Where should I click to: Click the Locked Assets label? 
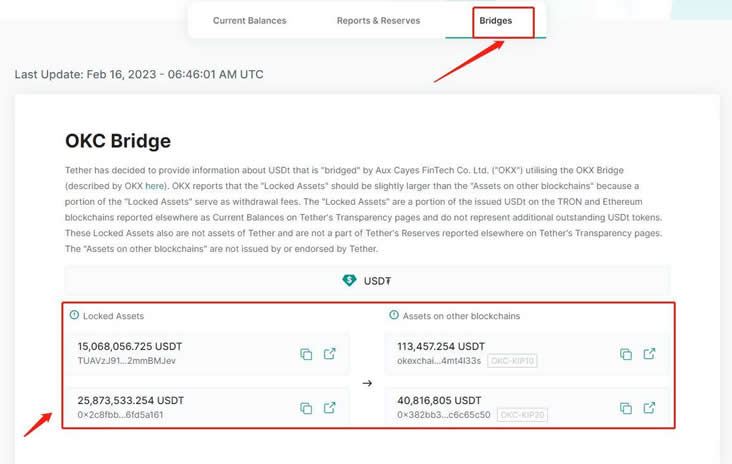point(113,316)
